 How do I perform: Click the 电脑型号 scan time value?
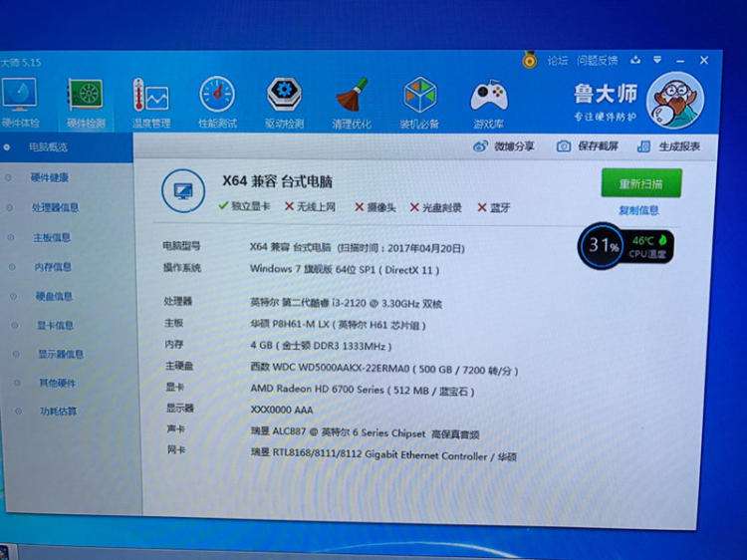click(358, 248)
